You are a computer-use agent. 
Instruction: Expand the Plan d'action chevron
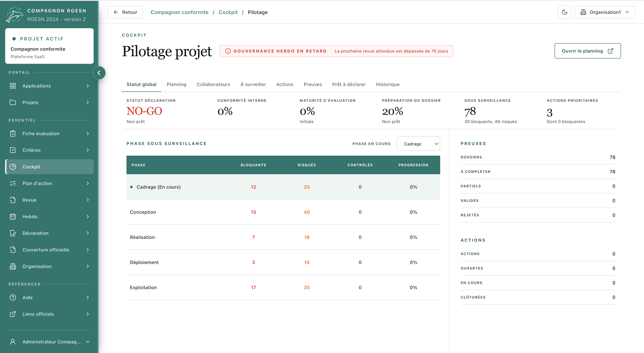tap(88, 183)
